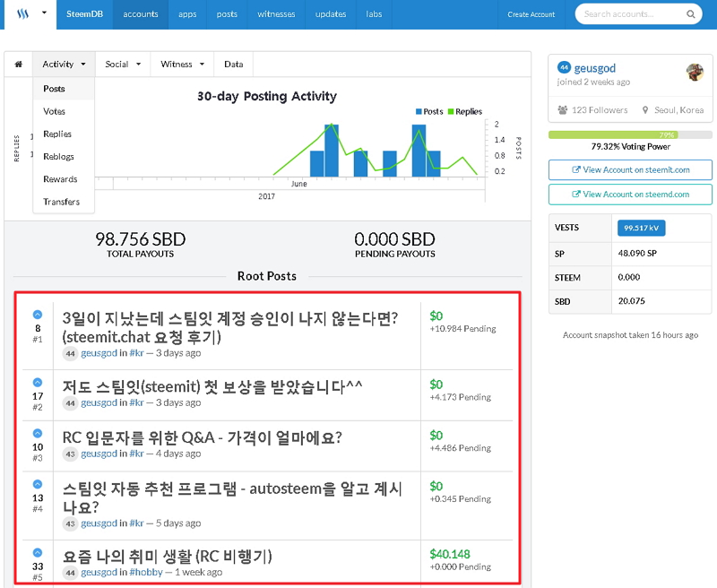This screenshot has width=717, height=588.
Task: Click the upvote icon on post #5
Action: pos(38,552)
